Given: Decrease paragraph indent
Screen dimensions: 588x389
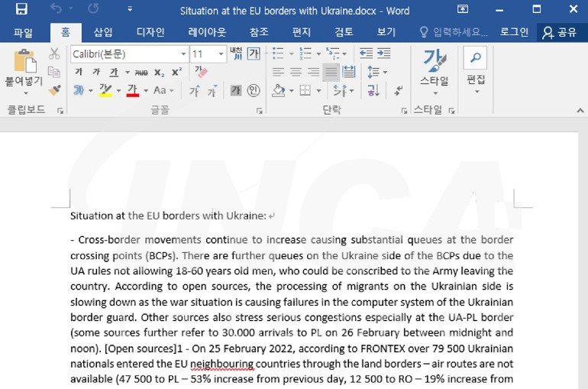Looking at the screenshot, I should [x=366, y=53].
